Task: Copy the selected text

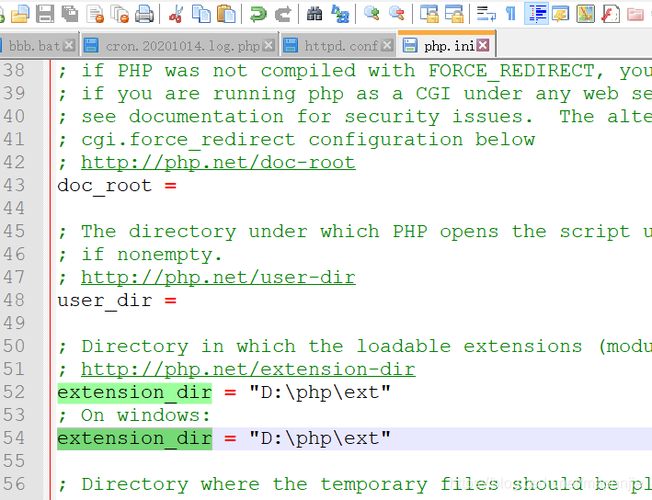Action: [201, 14]
